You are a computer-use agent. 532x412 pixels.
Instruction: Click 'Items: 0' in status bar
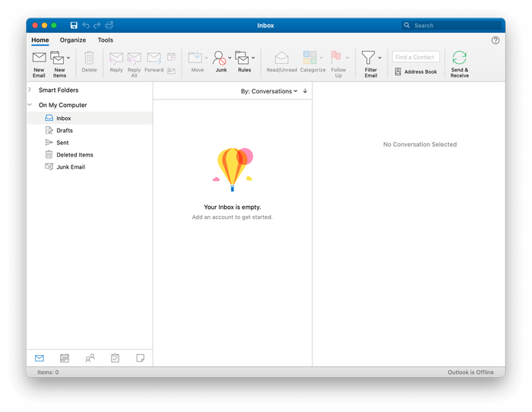[48, 372]
